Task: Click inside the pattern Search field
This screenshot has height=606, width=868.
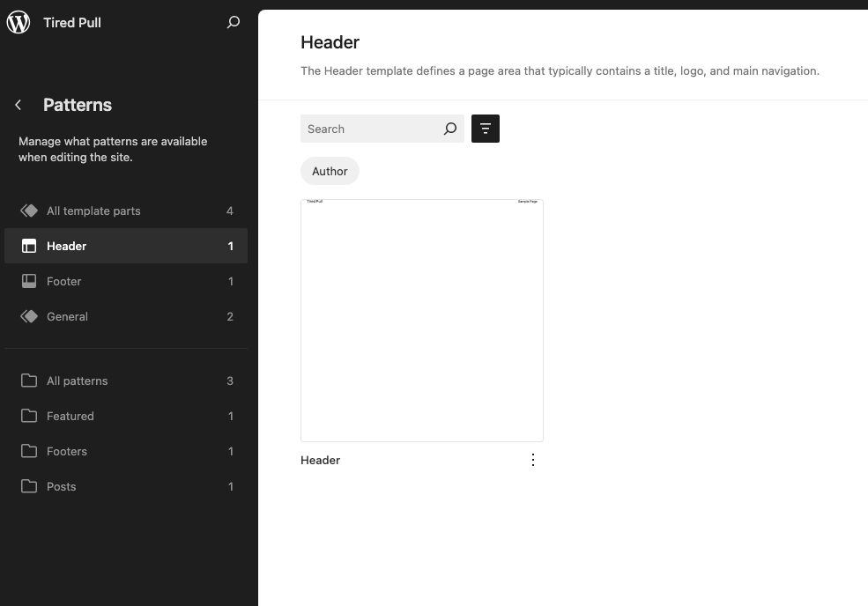Action: (370, 129)
